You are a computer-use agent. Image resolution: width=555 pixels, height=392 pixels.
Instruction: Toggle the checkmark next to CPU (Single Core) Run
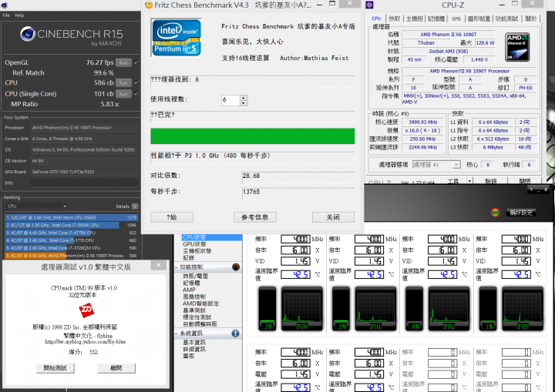[136, 93]
